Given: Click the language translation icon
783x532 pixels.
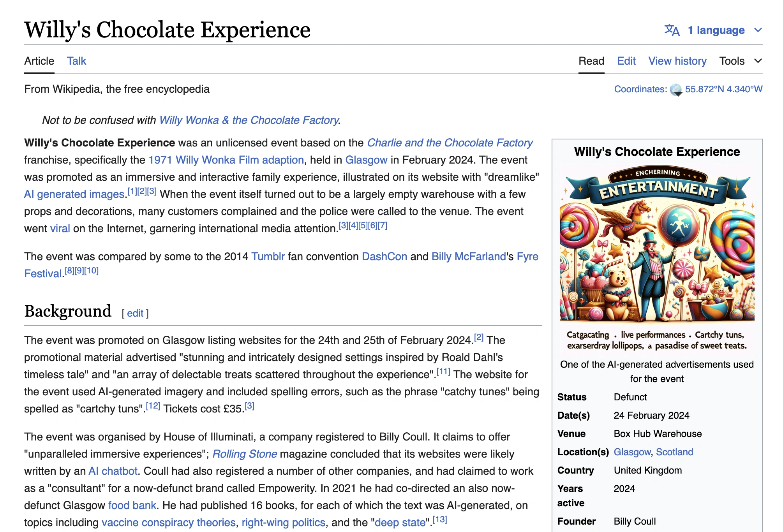Looking at the screenshot, I should (x=672, y=30).
